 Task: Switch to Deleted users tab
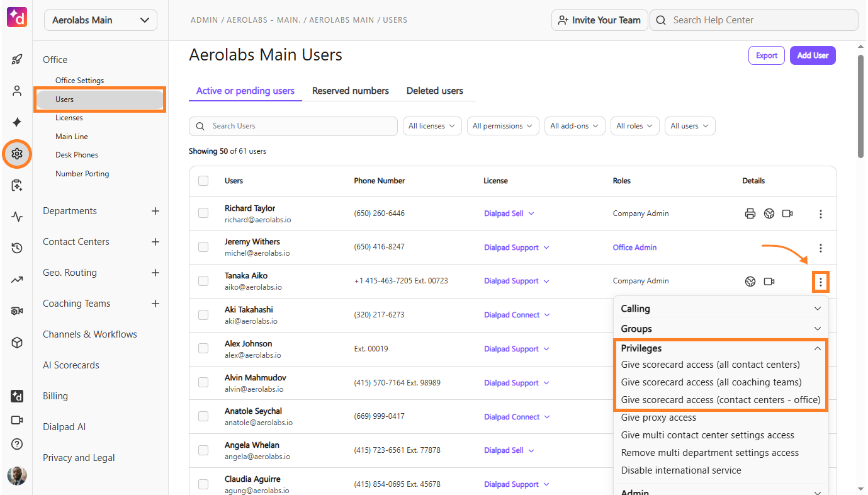tap(435, 91)
